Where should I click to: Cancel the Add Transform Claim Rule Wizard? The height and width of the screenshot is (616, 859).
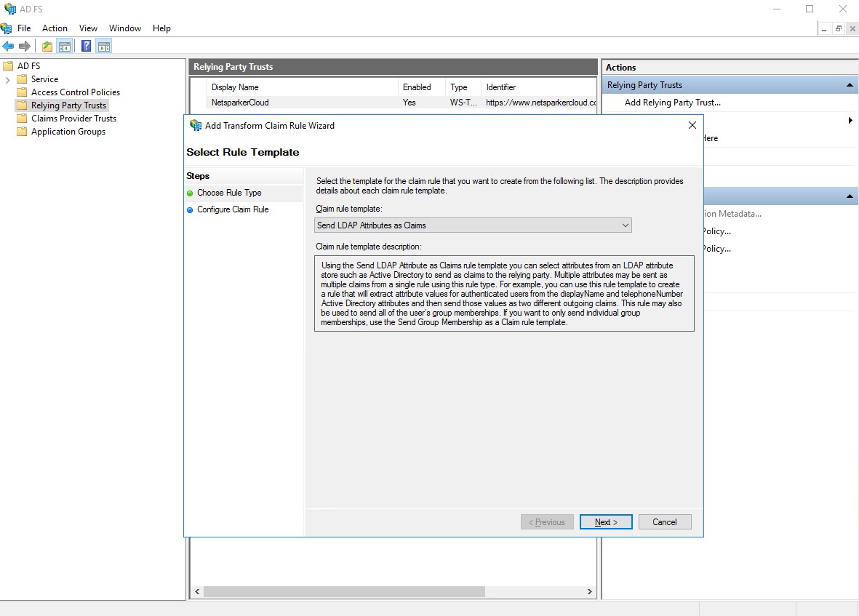(x=664, y=522)
